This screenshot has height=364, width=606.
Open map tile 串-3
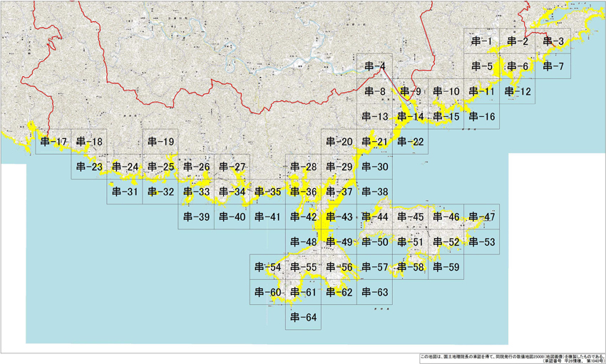point(553,41)
